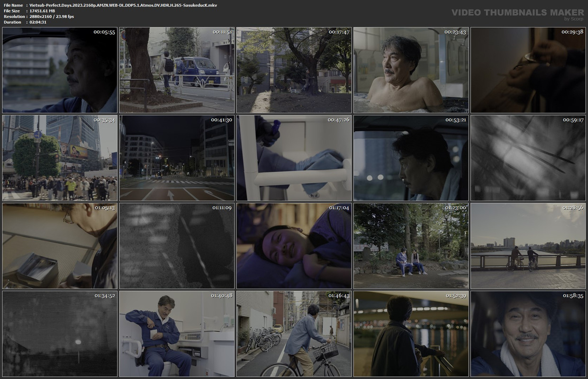Select the thumbnail at 01:23:00
This screenshot has width=588, height=379.
click(411, 246)
